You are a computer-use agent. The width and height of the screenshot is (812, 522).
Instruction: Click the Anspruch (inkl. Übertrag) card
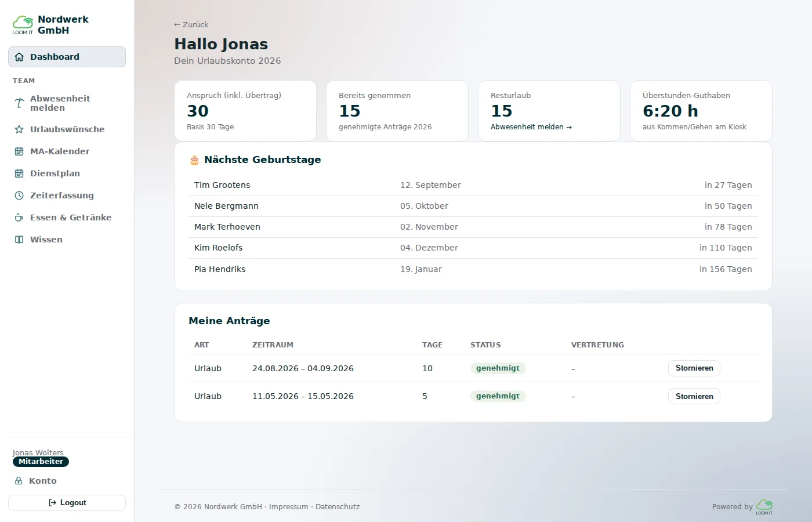coord(245,110)
